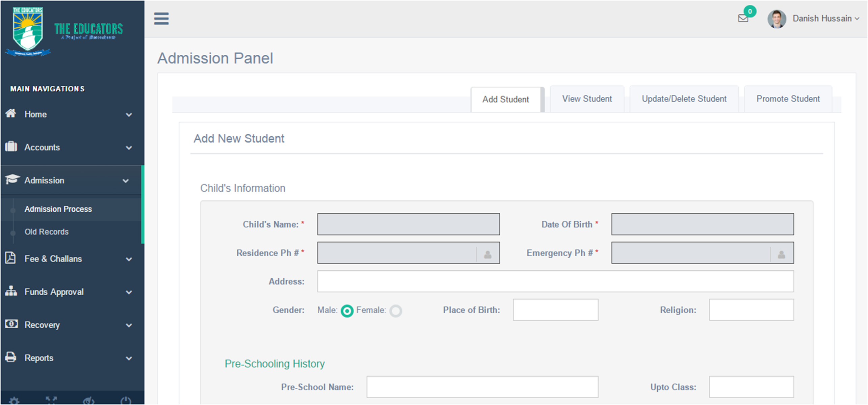Collapse the Admission menu chevron
The image size is (868, 405).
126,181
